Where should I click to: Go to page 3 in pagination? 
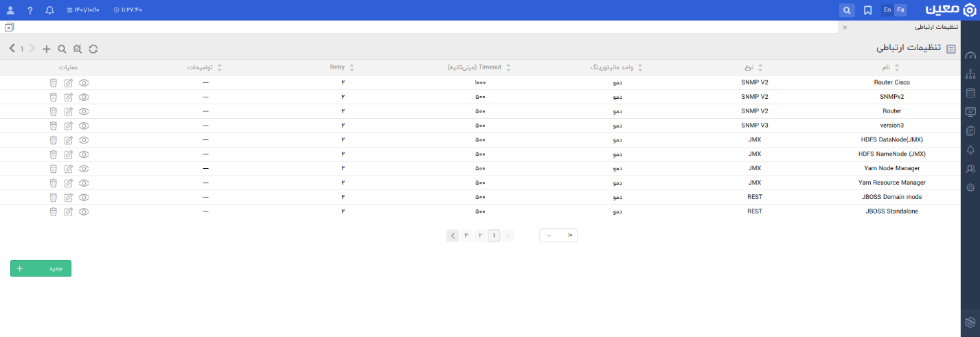click(466, 235)
